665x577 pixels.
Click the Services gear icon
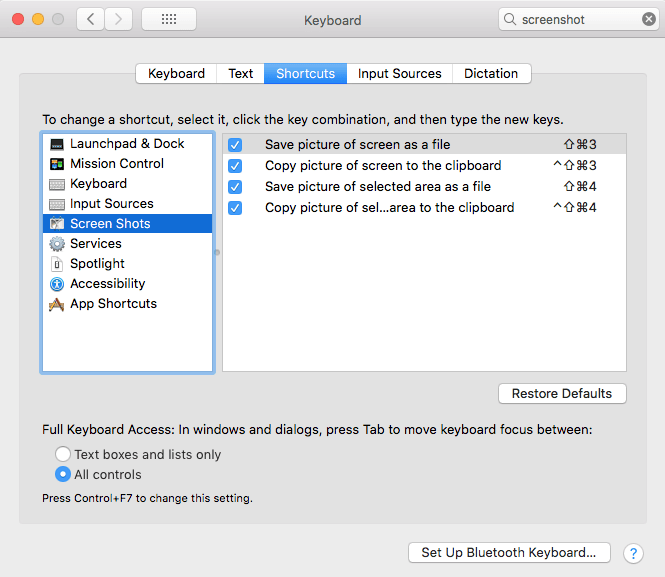point(57,244)
